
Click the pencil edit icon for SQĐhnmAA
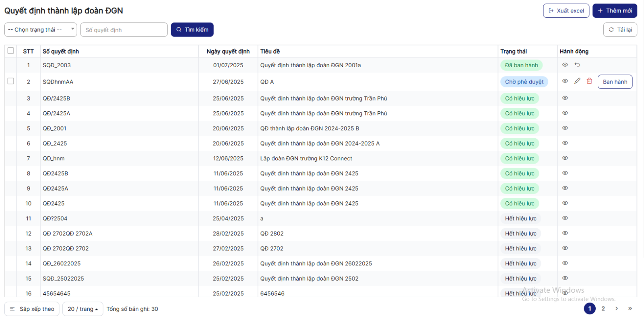(x=577, y=81)
